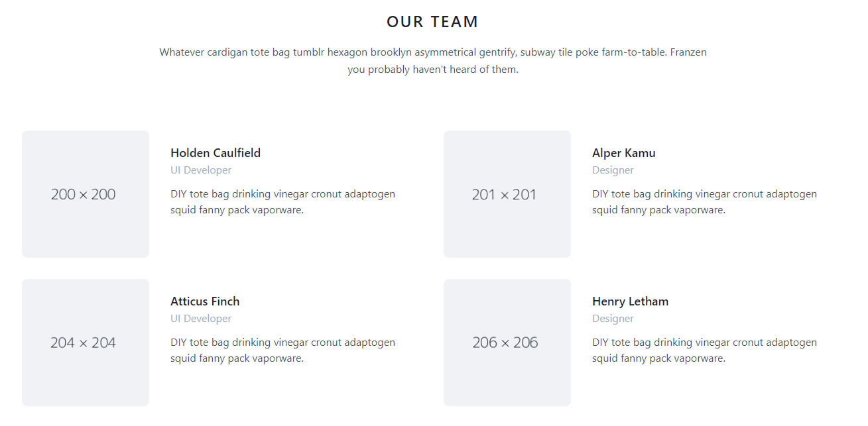Click UI Developer under Atticus Finch
The height and width of the screenshot is (426, 868).
tap(201, 319)
